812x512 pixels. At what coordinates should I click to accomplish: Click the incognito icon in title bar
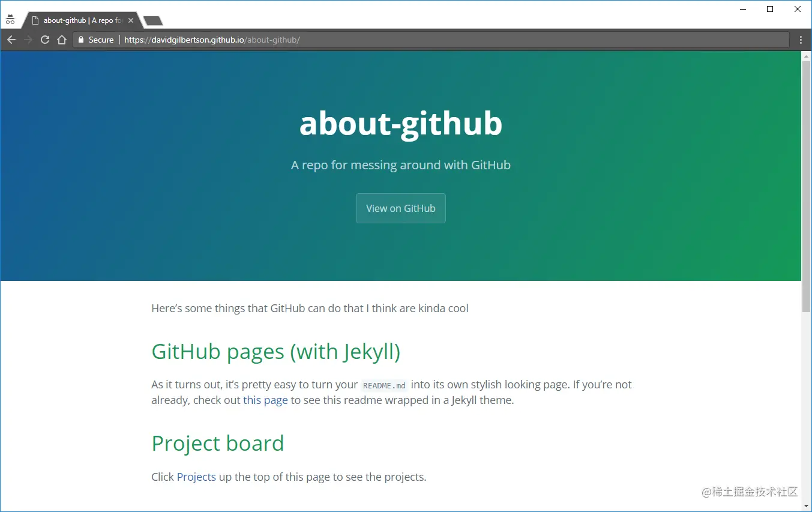(10, 20)
